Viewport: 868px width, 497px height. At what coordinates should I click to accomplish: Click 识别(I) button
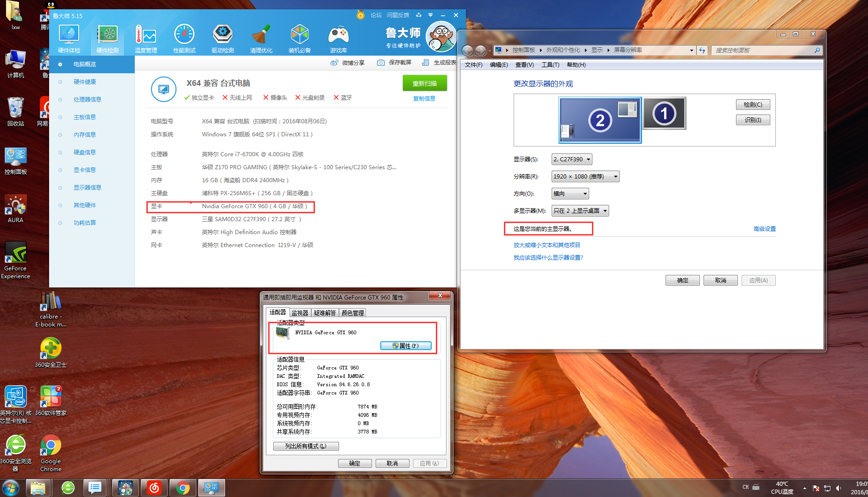753,120
